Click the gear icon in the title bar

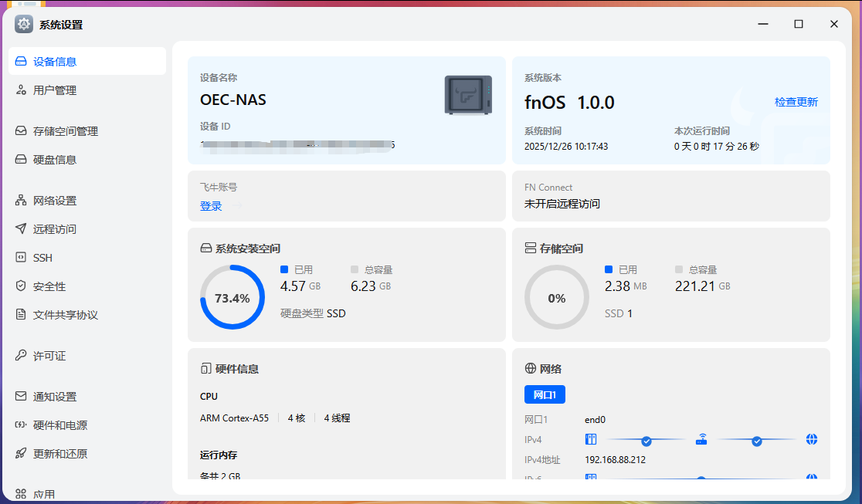(23, 24)
